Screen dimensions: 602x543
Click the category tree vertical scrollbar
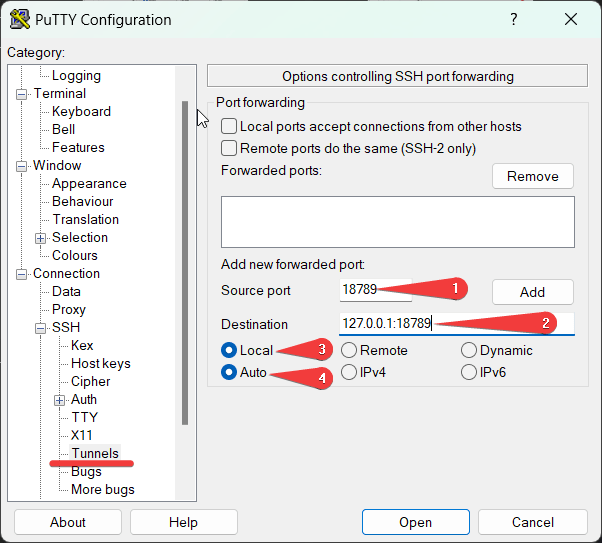(x=185, y=260)
